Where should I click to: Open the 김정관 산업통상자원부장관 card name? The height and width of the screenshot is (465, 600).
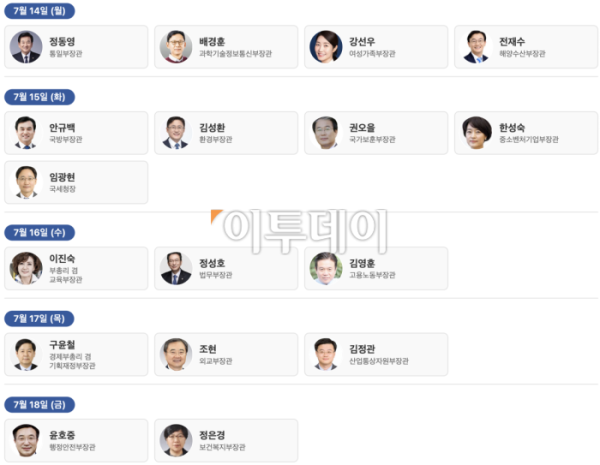tap(362, 349)
